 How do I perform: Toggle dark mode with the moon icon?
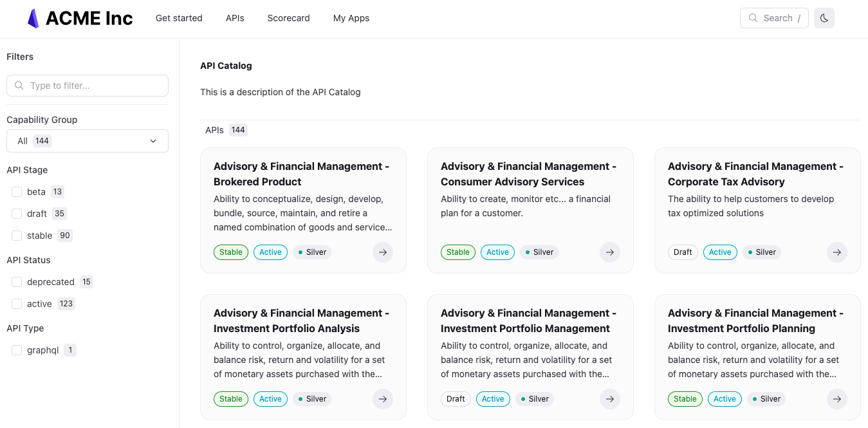pyautogui.click(x=824, y=18)
